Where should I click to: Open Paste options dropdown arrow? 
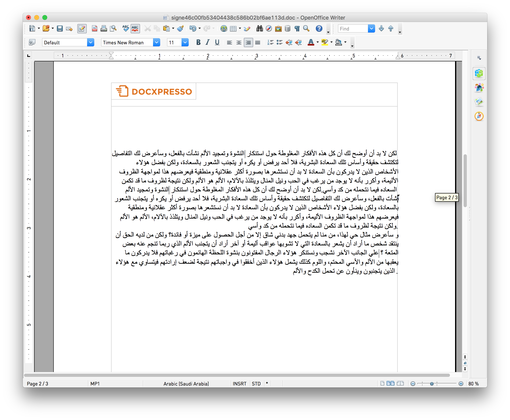(x=173, y=28)
